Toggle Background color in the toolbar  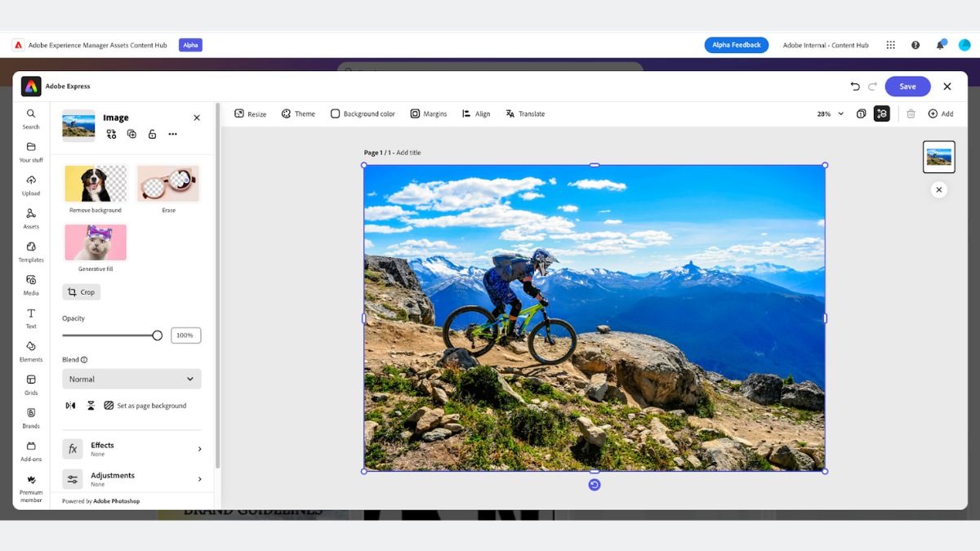[363, 113]
